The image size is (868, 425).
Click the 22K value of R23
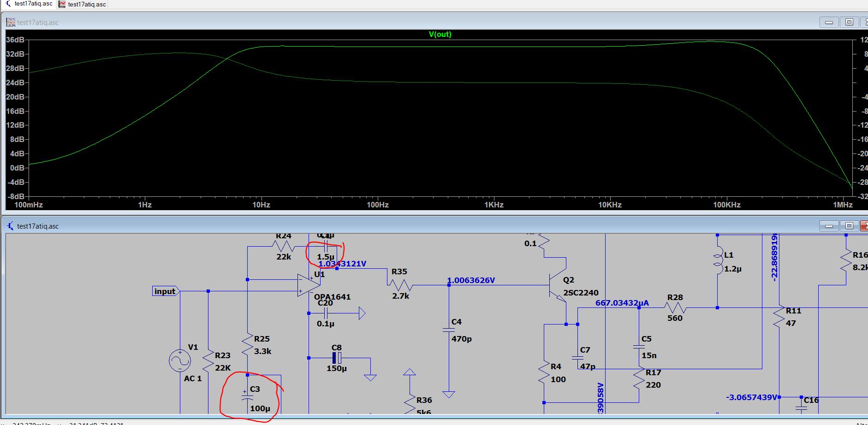pos(223,368)
